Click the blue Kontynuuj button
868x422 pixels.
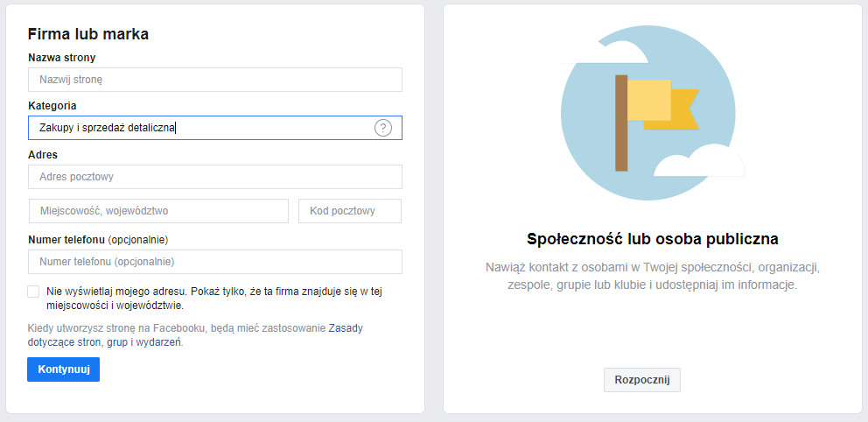coord(64,369)
